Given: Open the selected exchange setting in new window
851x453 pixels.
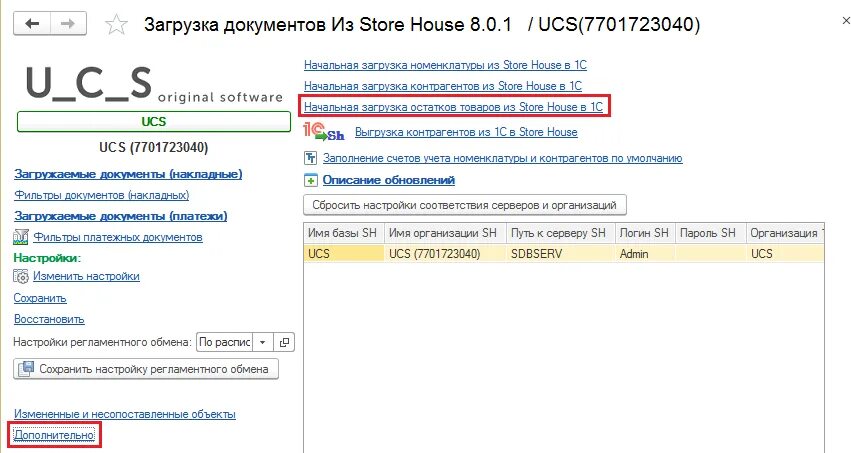Looking at the screenshot, I should pyautogui.click(x=284, y=342).
